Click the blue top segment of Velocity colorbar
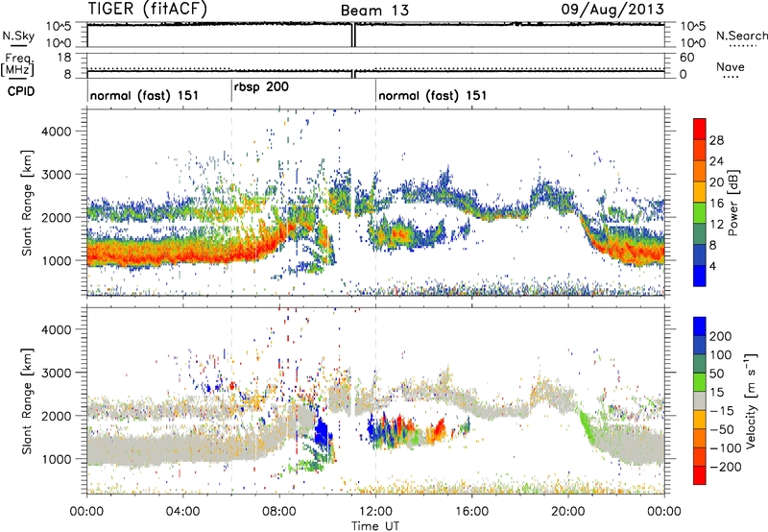 point(700,326)
